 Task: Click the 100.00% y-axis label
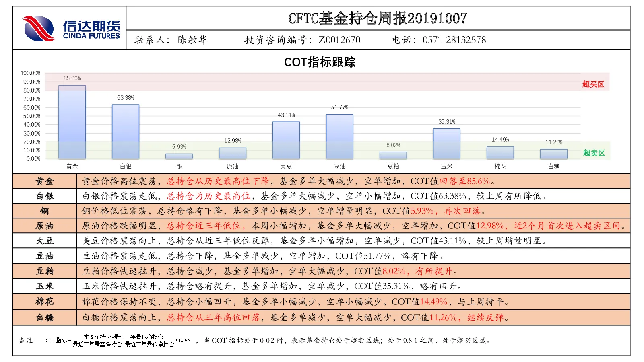point(31,73)
